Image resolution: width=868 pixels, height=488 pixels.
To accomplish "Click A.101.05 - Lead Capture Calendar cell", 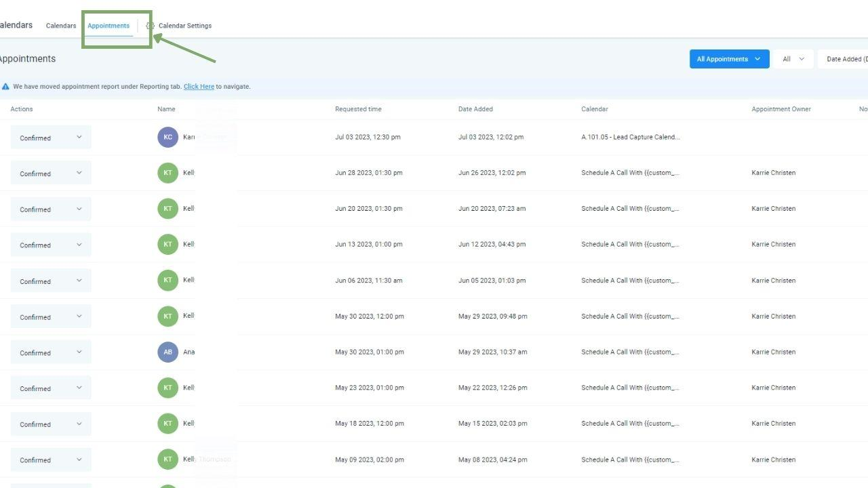I will click(x=631, y=137).
